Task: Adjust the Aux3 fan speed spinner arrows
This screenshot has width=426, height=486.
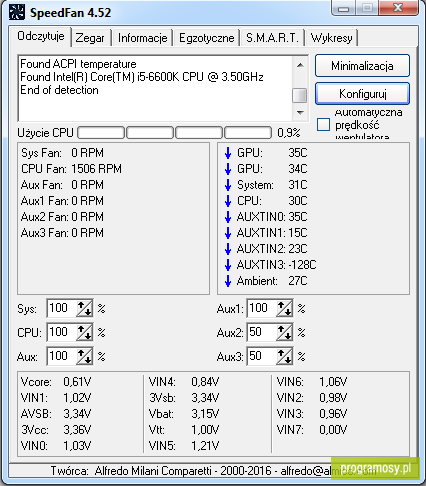Action: tap(285, 356)
